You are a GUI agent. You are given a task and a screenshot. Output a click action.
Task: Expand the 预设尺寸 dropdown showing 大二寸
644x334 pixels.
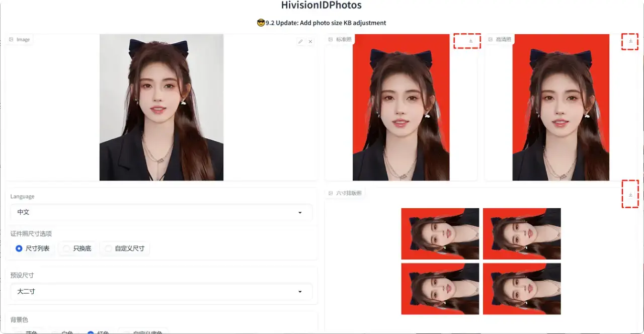coord(161,292)
